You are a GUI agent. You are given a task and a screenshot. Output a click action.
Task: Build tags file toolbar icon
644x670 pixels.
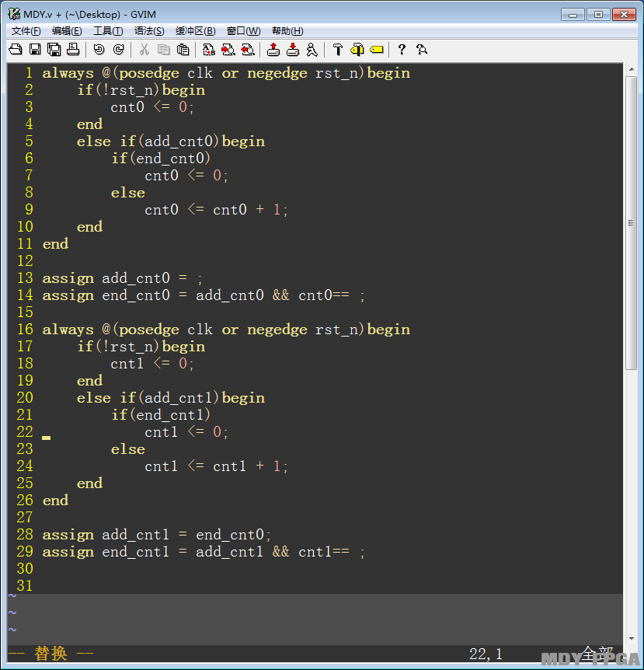357,50
